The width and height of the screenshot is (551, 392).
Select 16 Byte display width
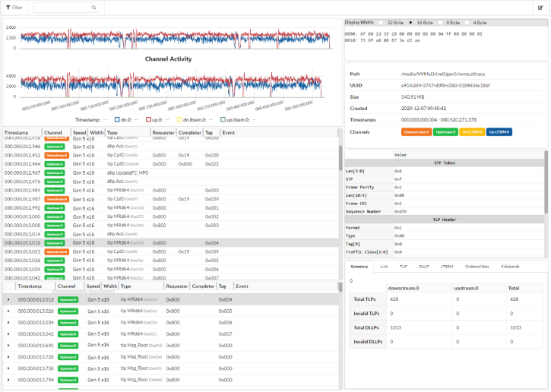pos(410,23)
